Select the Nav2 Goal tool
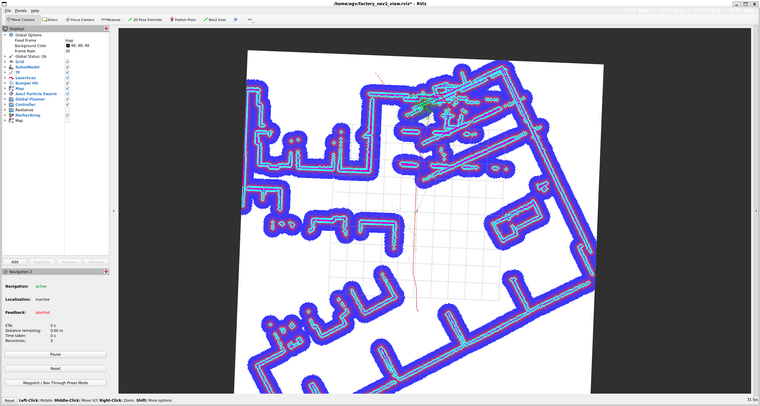 (x=215, y=20)
